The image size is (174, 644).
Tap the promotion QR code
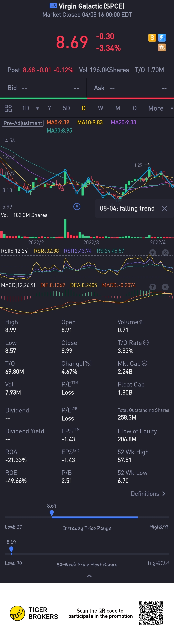click(x=151, y=613)
